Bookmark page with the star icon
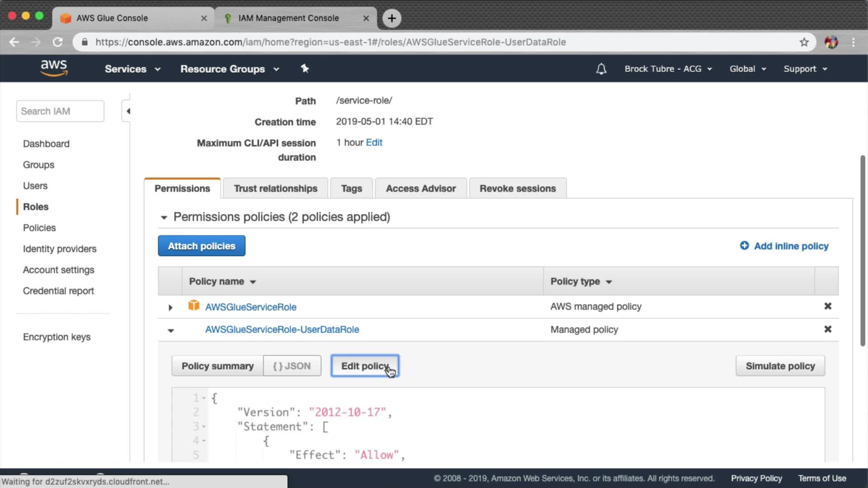 click(x=804, y=42)
